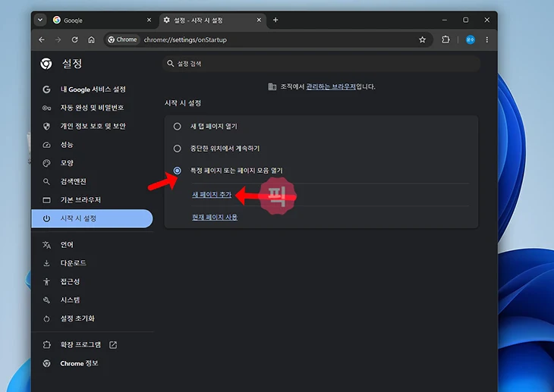The width and height of the screenshot is (554, 392).
Task: Open the tab search dropdown arrow
Action: (x=40, y=20)
